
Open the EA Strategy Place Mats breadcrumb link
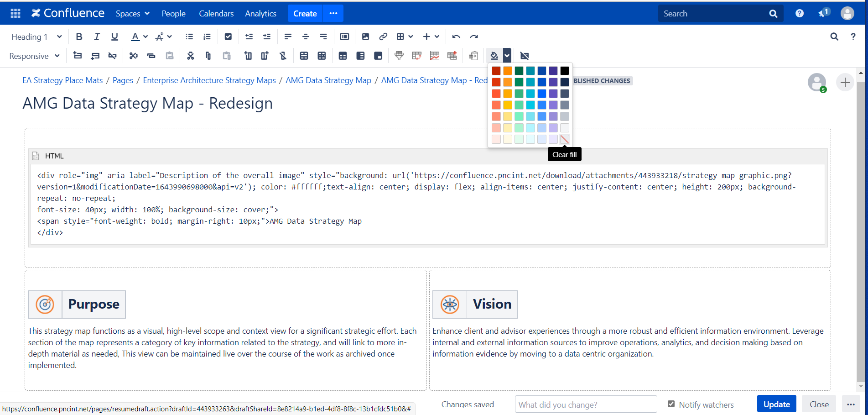62,80
